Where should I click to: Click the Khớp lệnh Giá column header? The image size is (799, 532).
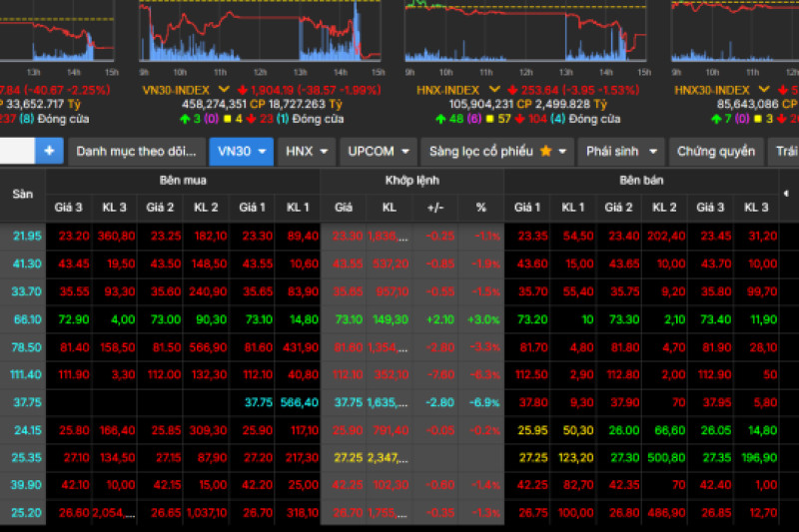tap(344, 208)
